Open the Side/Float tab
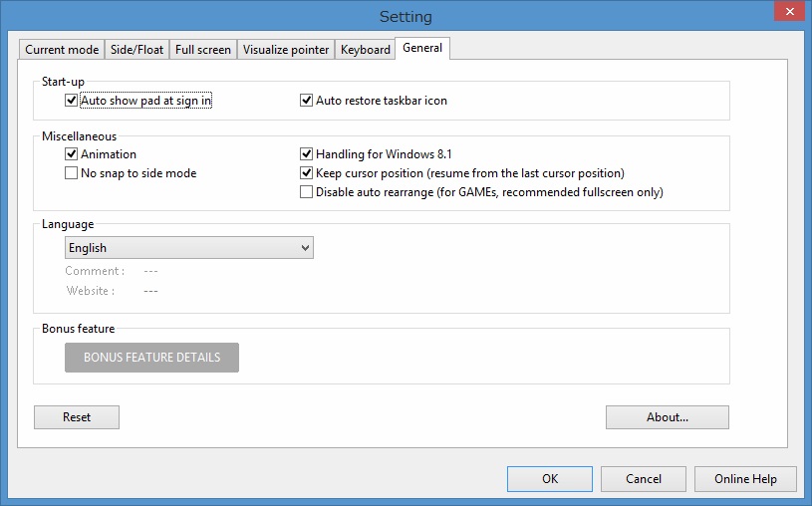812x506 pixels. [136, 50]
